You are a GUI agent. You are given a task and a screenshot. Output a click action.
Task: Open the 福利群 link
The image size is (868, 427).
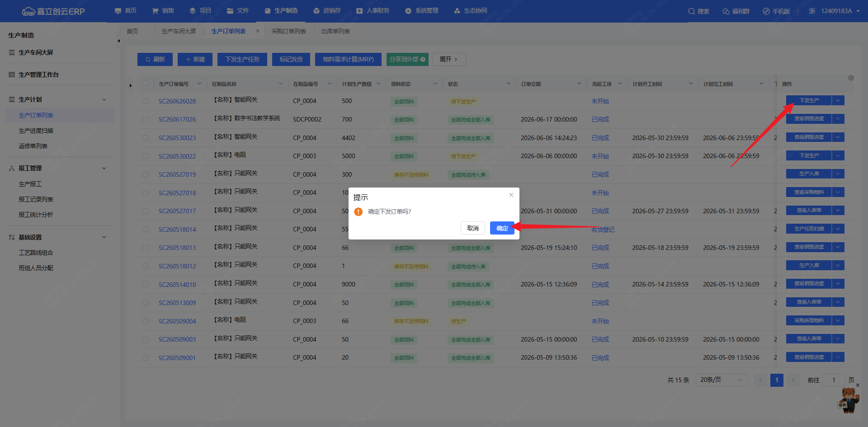[736, 11]
